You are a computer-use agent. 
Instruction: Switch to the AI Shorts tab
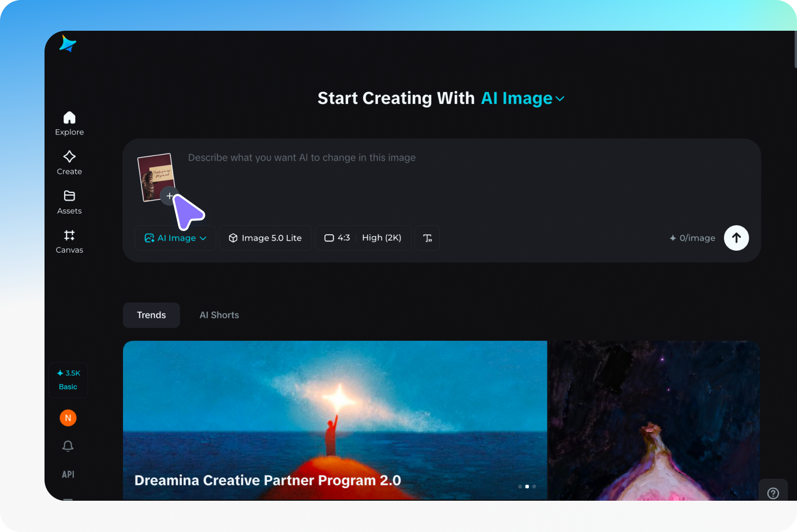coord(219,315)
